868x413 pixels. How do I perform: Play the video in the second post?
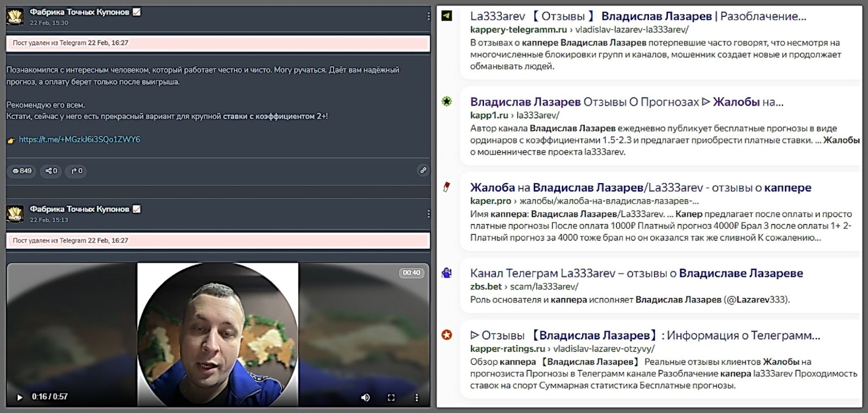pyautogui.click(x=20, y=397)
